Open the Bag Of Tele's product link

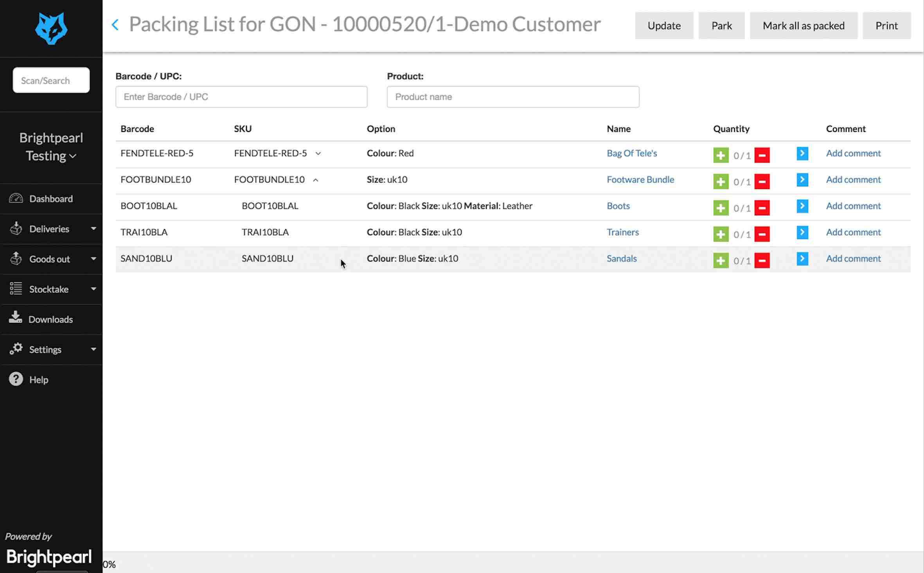(x=631, y=153)
